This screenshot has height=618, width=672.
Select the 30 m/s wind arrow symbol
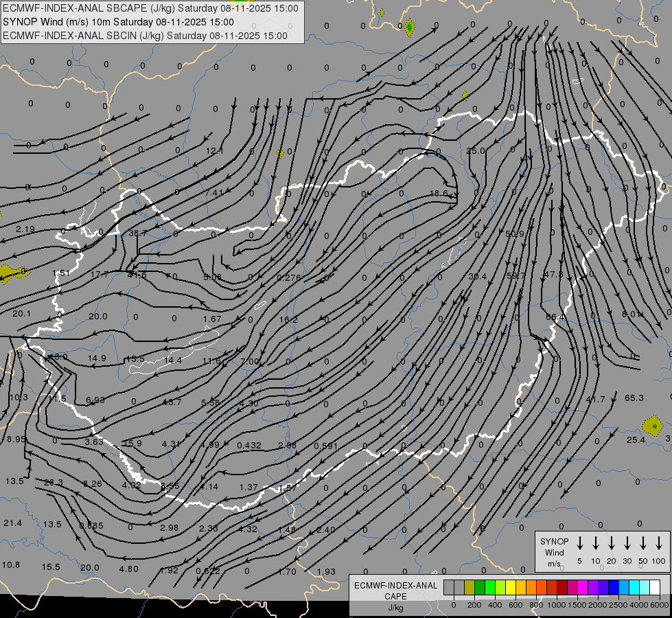[627, 542]
